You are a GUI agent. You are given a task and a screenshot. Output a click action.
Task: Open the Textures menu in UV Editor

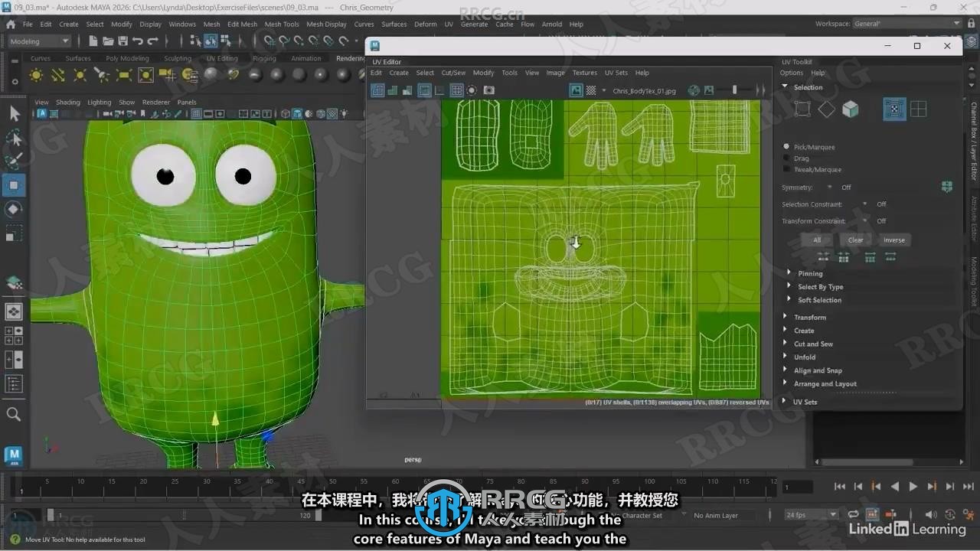click(584, 73)
